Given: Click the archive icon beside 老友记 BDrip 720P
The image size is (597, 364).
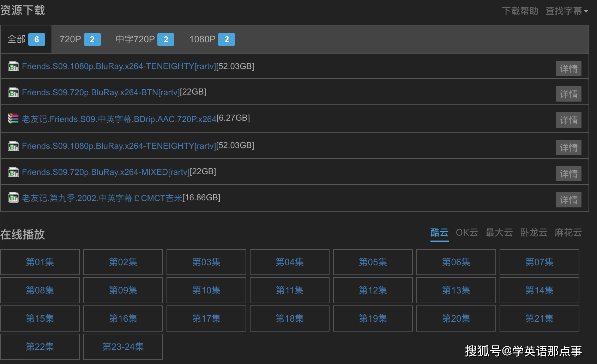Looking at the screenshot, I should (x=13, y=119).
